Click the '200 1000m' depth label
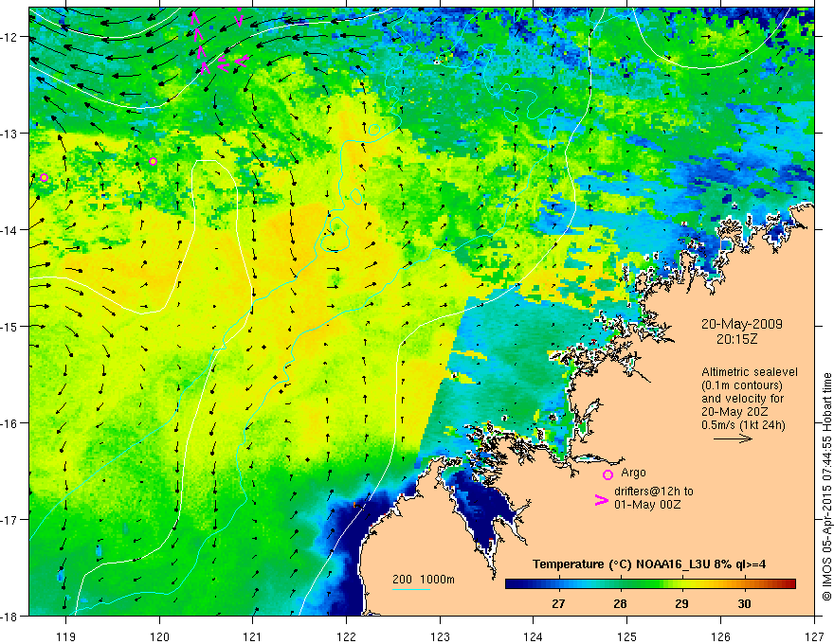834x644 pixels. pyautogui.click(x=424, y=580)
